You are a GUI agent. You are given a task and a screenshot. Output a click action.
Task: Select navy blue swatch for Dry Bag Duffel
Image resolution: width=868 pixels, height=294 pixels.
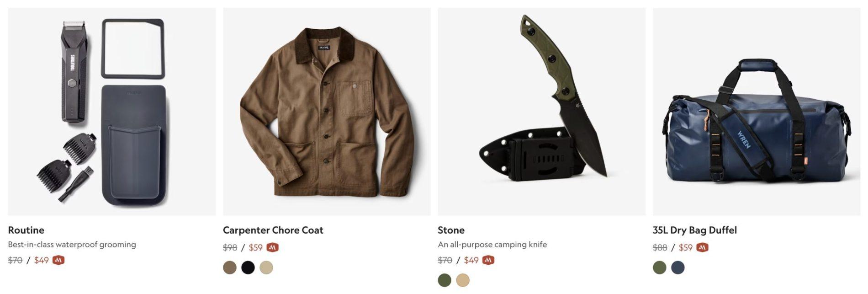coord(678,267)
